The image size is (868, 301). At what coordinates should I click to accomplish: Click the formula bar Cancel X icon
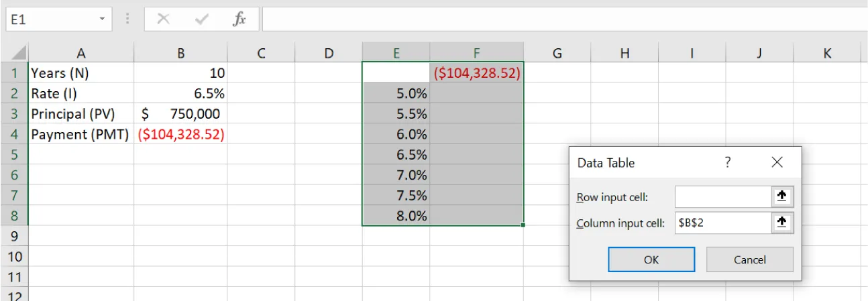coord(163,19)
